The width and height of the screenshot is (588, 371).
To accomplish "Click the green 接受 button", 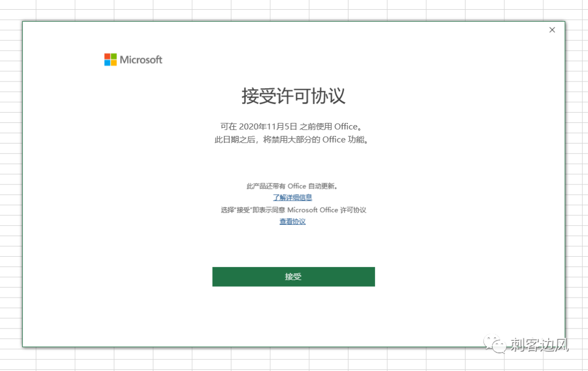I will pos(293,276).
